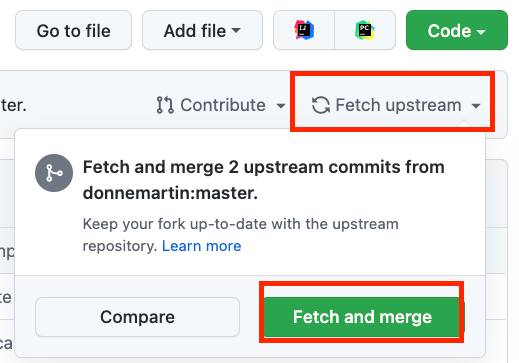Open the Add file menu

click(202, 30)
